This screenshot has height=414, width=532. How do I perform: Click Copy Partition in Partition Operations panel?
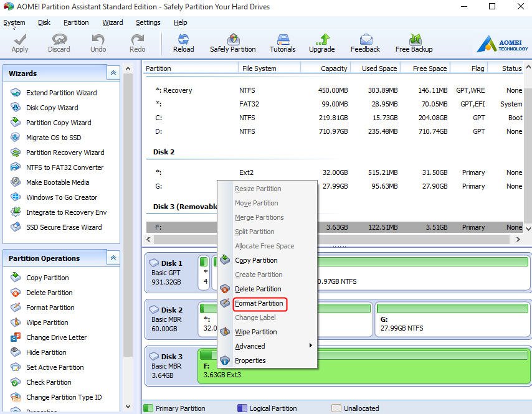47,278
